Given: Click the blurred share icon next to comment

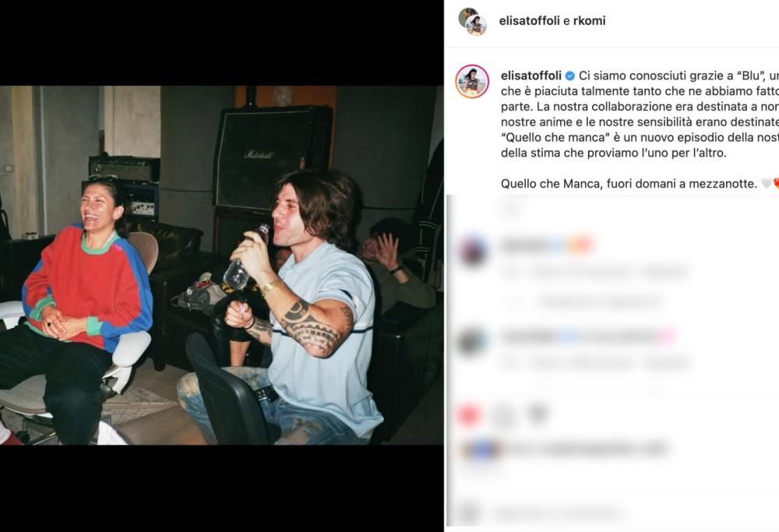Looking at the screenshot, I should point(537,414).
